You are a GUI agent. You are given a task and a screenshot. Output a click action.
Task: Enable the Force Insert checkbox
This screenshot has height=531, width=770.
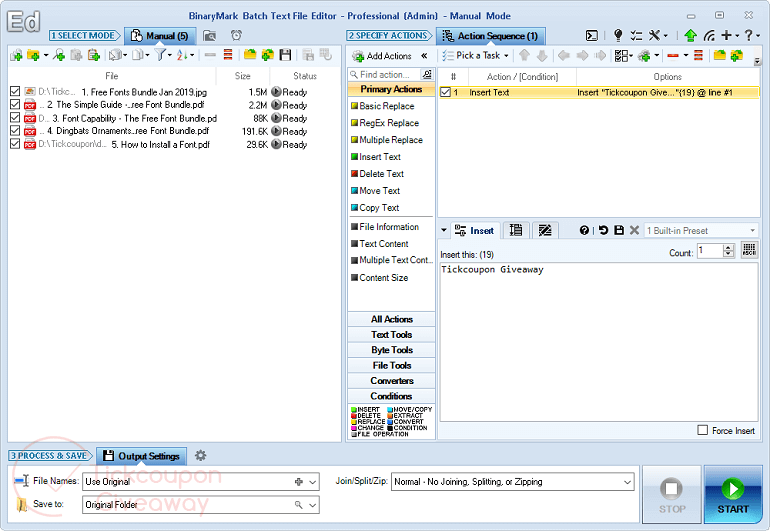click(x=703, y=430)
